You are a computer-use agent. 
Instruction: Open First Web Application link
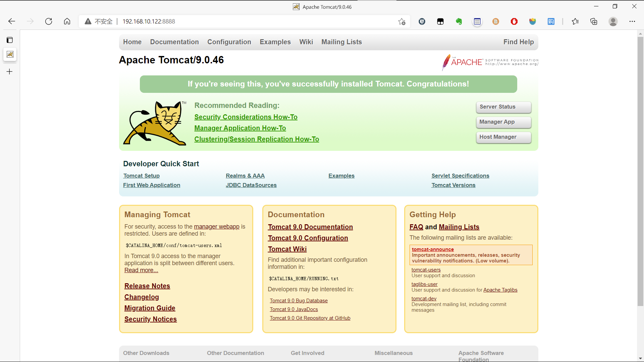(152, 185)
